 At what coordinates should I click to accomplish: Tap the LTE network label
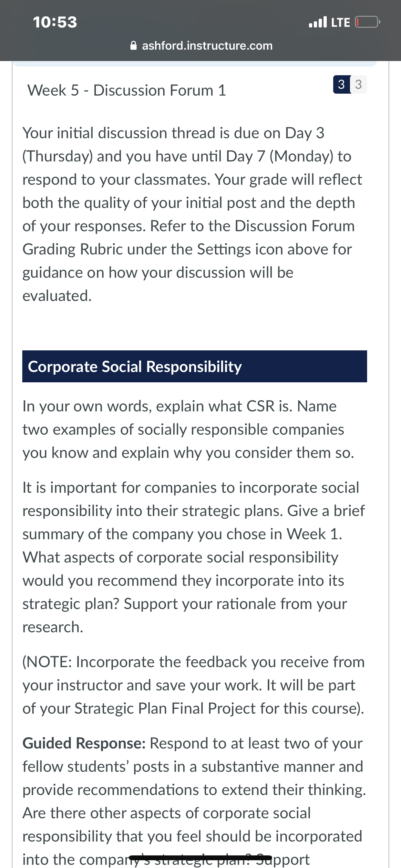[340, 23]
